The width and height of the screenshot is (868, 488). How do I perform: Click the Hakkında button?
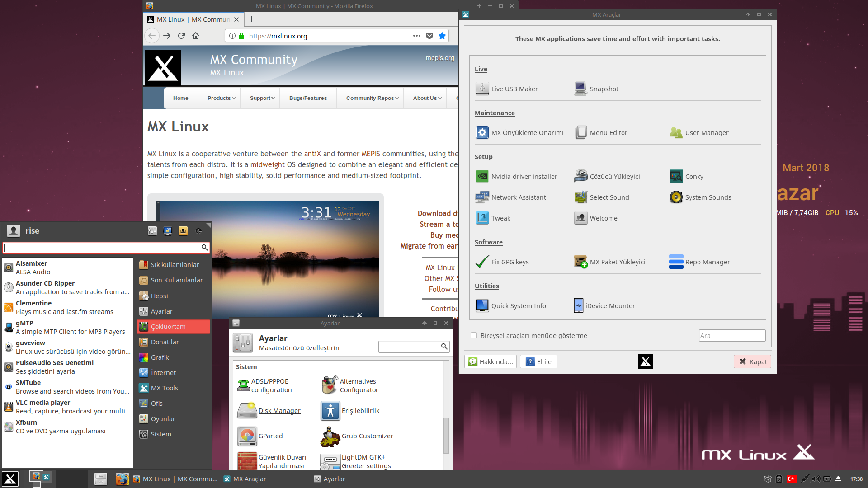pos(491,361)
